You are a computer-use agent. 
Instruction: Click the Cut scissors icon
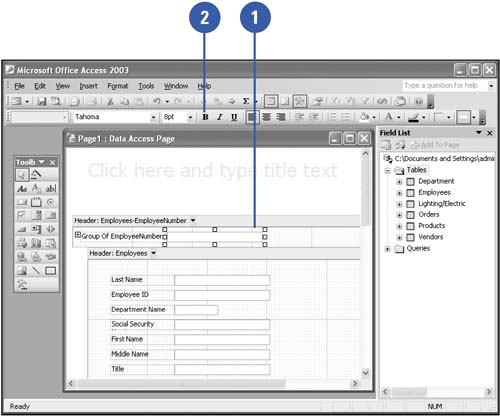pyautogui.click(x=110, y=101)
